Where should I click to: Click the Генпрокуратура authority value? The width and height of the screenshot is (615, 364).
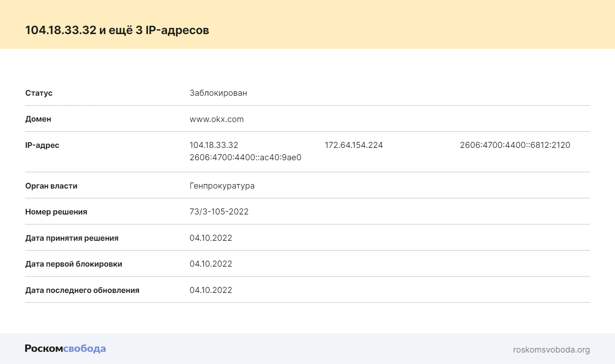(222, 186)
